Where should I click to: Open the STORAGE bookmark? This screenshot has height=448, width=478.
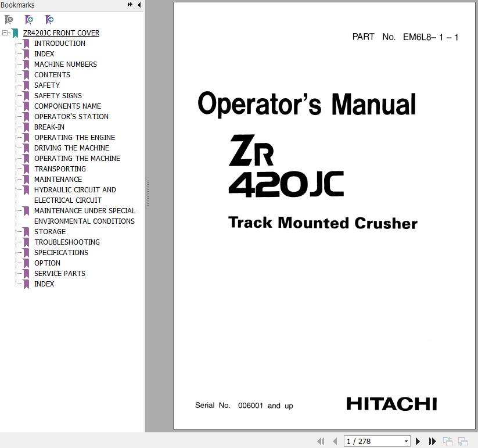click(50, 232)
